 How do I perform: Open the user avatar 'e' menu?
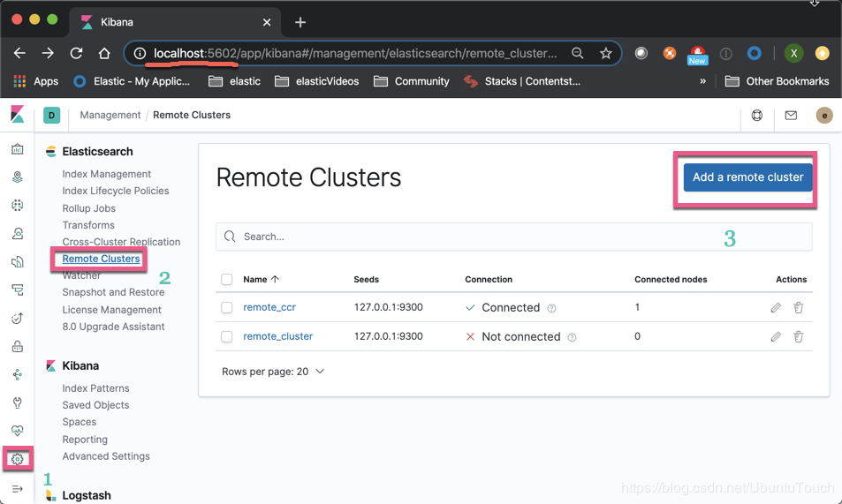point(824,115)
